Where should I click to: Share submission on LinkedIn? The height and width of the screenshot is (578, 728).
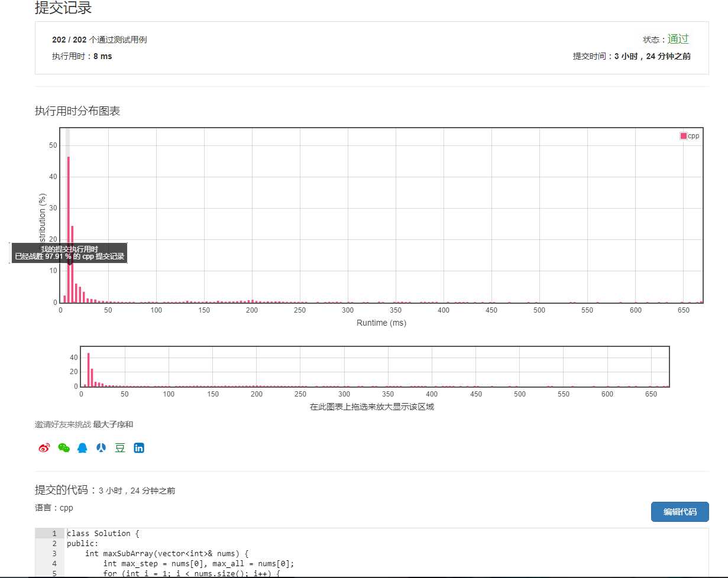click(139, 448)
